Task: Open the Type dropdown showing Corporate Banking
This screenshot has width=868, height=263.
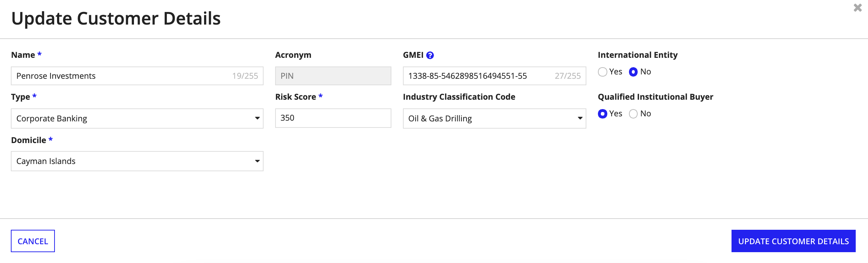Action: click(x=137, y=118)
